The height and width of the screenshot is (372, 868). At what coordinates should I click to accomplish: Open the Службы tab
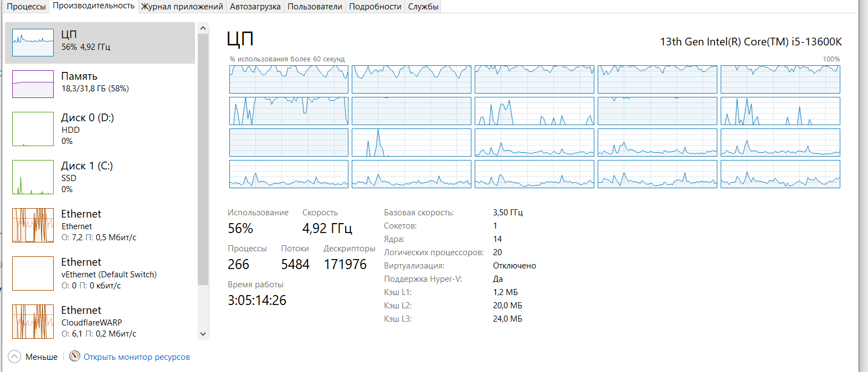(x=424, y=7)
